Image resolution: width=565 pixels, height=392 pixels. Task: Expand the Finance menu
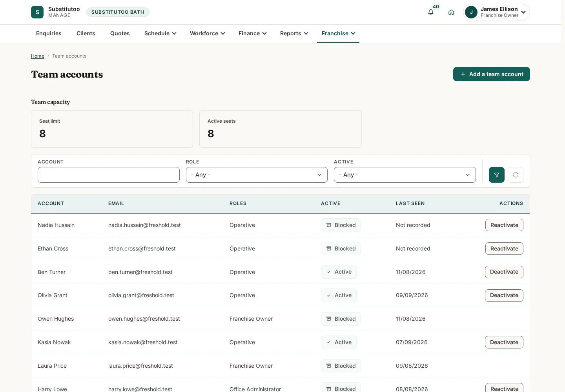pyautogui.click(x=252, y=33)
